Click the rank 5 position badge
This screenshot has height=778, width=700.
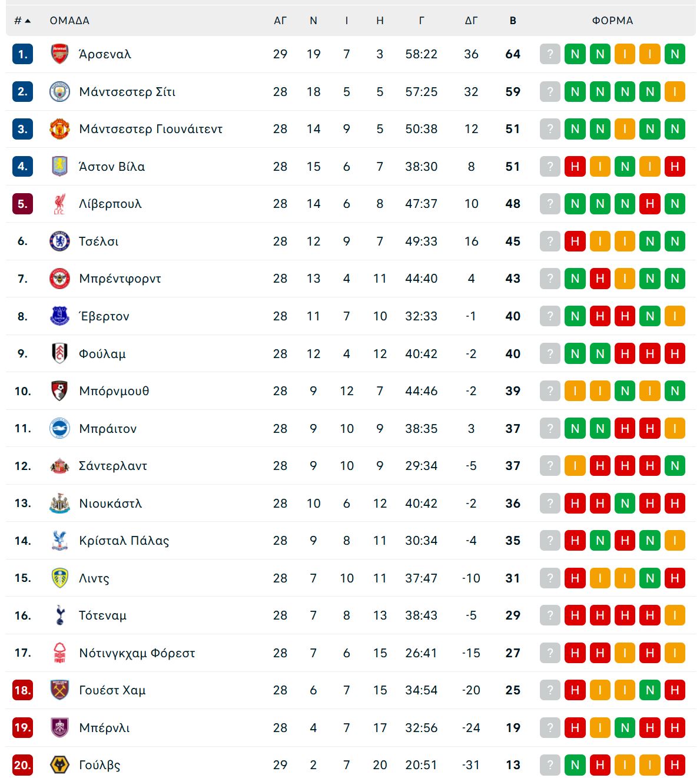pos(22,204)
